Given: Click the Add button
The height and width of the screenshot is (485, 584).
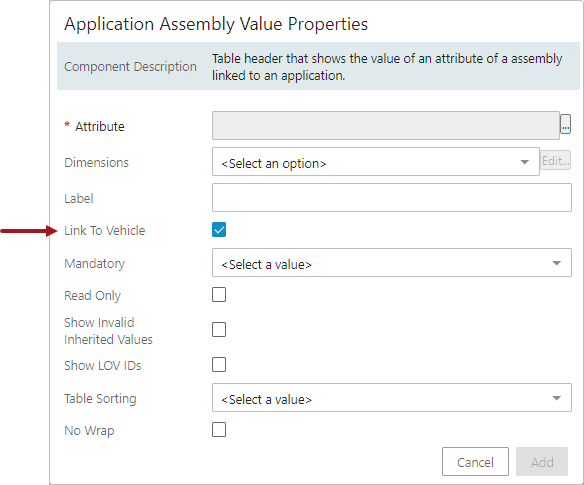Looking at the screenshot, I should tap(542, 462).
